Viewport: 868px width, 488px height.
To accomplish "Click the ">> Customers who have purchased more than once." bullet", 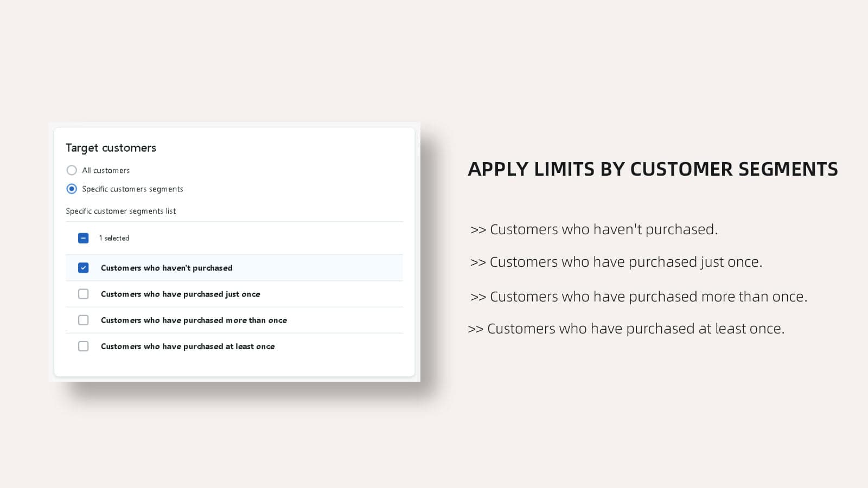I will (x=639, y=297).
